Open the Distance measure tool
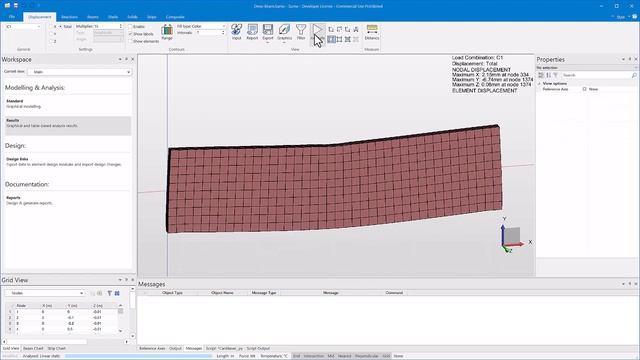The width and height of the screenshot is (640, 360). pyautogui.click(x=372, y=32)
